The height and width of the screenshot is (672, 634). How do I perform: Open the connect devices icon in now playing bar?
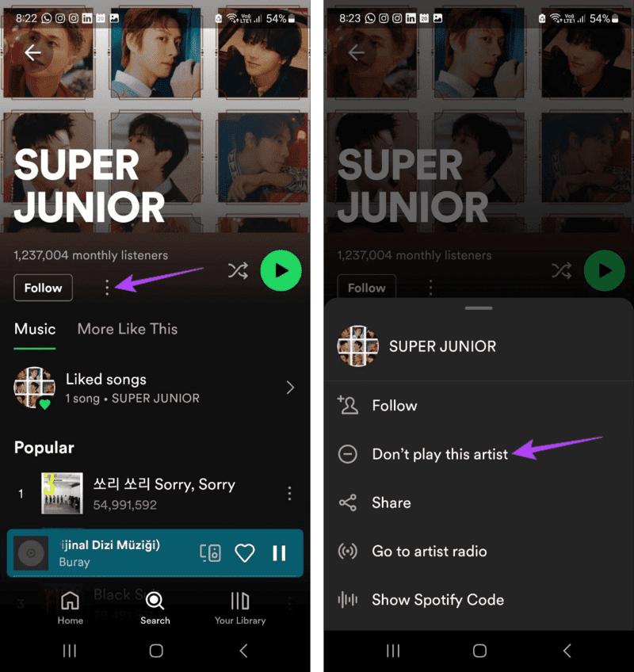click(211, 553)
